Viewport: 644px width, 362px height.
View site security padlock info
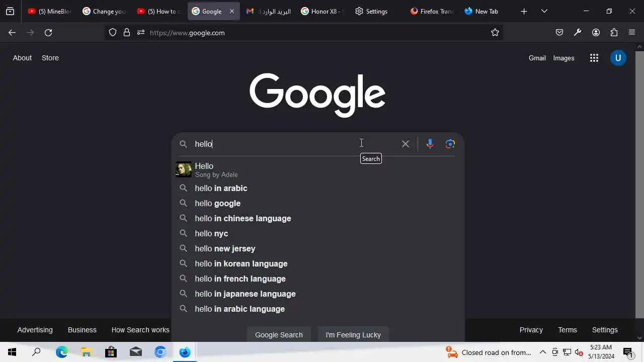point(127,33)
